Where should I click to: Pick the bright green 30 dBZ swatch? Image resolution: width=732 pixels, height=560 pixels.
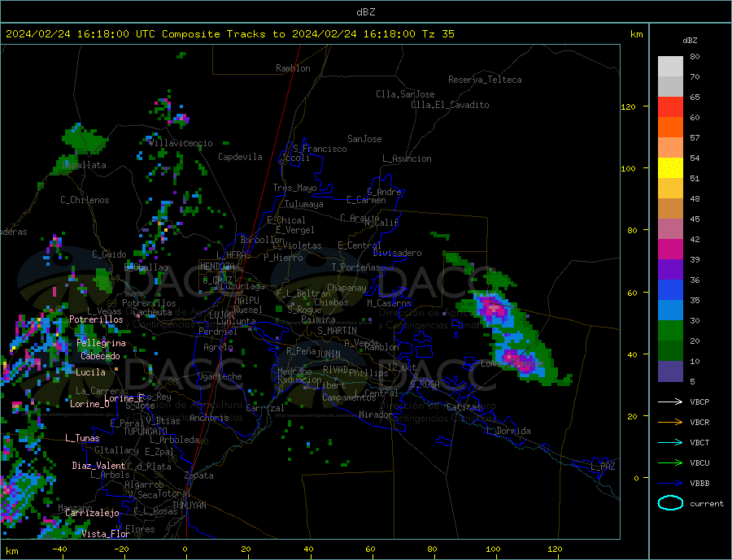[670, 331]
